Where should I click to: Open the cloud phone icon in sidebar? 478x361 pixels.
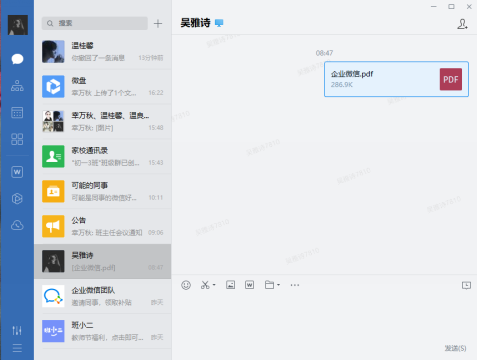pyautogui.click(x=17, y=225)
